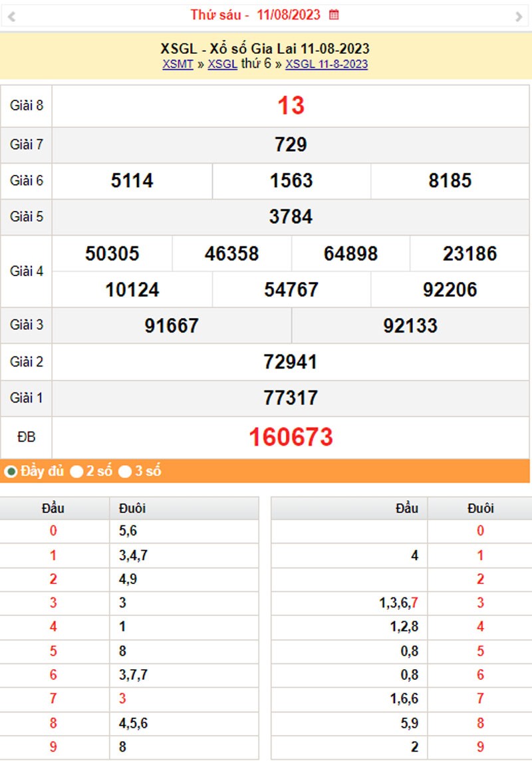Click the Giải 2 result 72941
The height and width of the screenshot is (761, 532).
point(291,362)
